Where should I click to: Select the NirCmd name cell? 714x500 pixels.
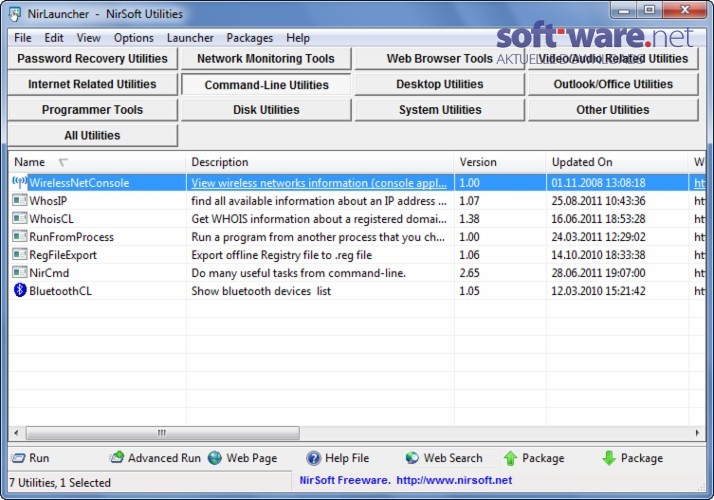(x=49, y=273)
